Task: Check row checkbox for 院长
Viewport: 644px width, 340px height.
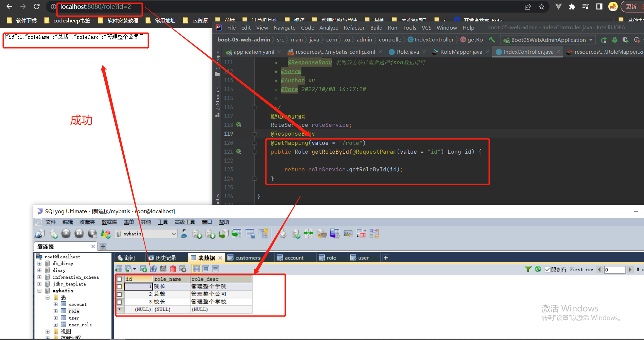Action: [x=119, y=286]
